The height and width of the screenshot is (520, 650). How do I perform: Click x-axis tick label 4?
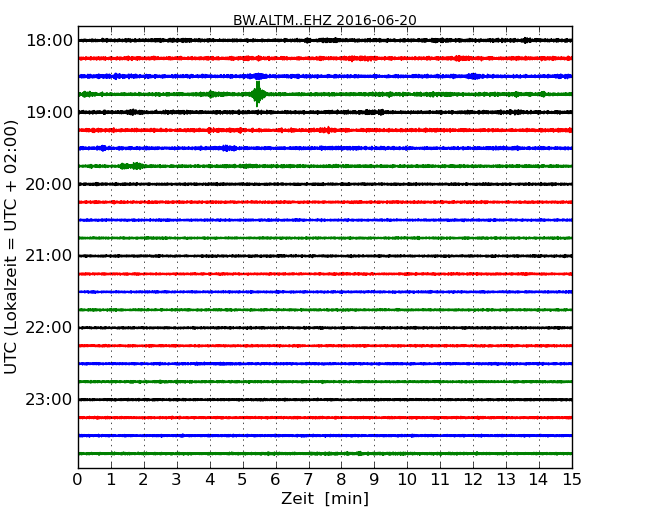point(210,480)
